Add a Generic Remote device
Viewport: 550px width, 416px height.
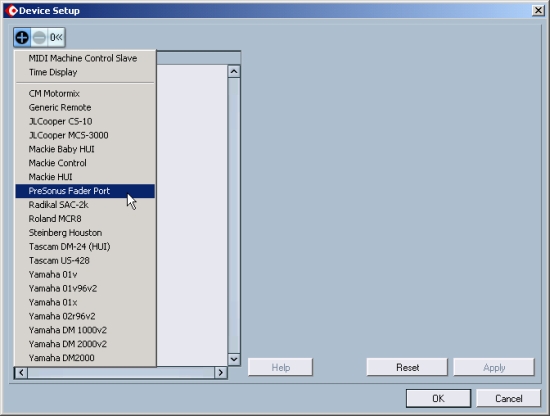[85, 107]
